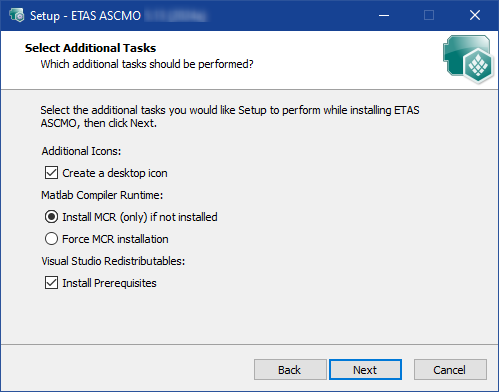Click the setup icon in the title bar
Viewport: 499px width, 392px height.
coord(17,15)
